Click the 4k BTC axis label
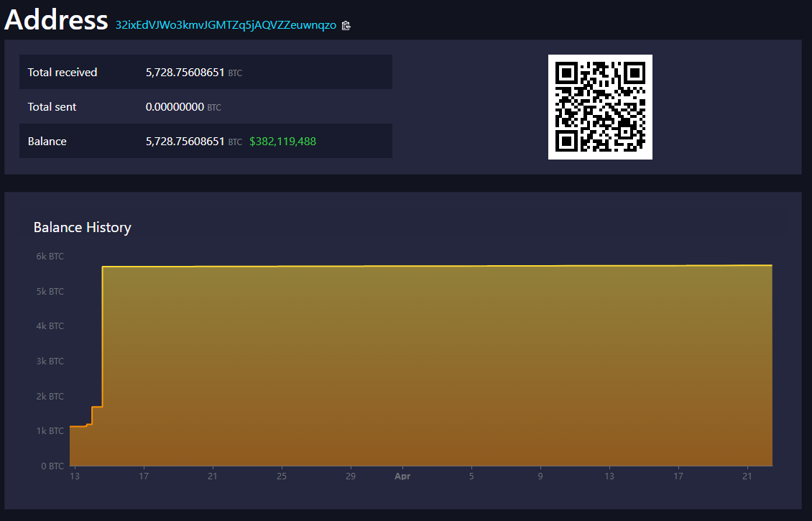 point(50,326)
